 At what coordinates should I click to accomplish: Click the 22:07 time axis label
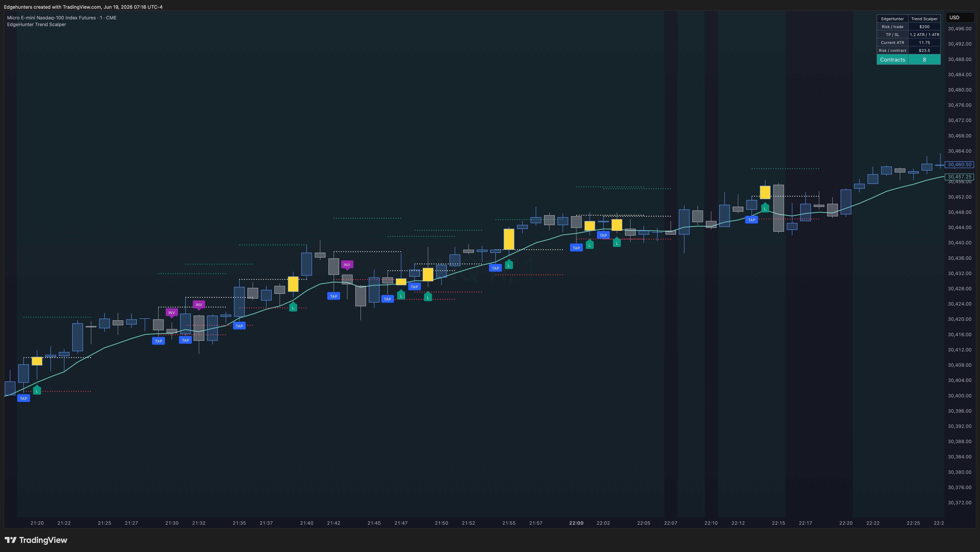tap(671, 523)
